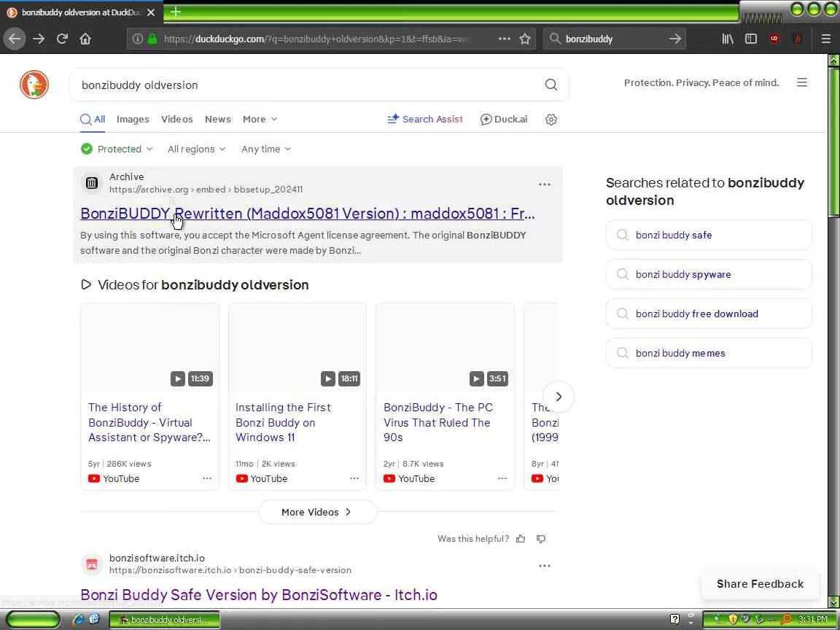Run search with the magnifier icon

551,85
